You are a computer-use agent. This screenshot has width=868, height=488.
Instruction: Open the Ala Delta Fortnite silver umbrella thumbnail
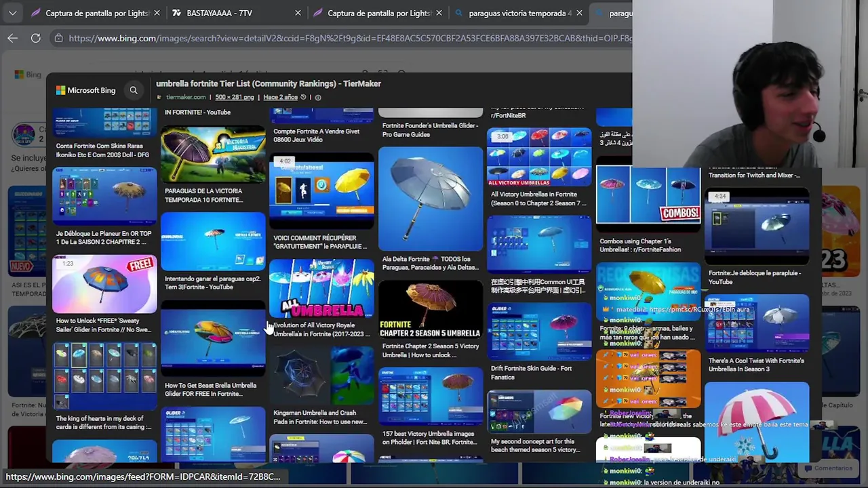[431, 198]
